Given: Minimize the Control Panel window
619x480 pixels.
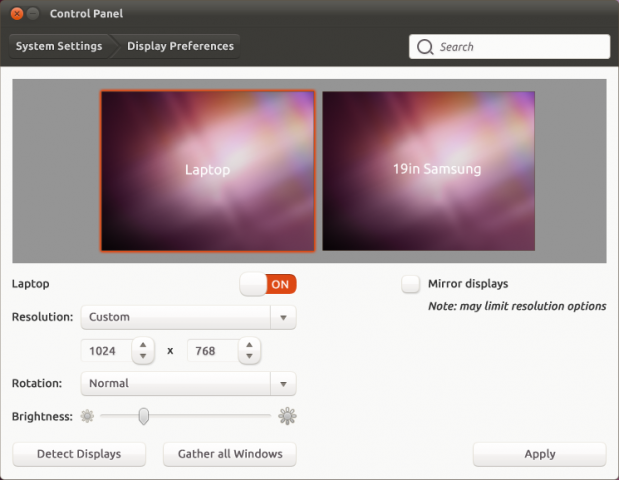Looking at the screenshot, I should (x=33, y=14).
